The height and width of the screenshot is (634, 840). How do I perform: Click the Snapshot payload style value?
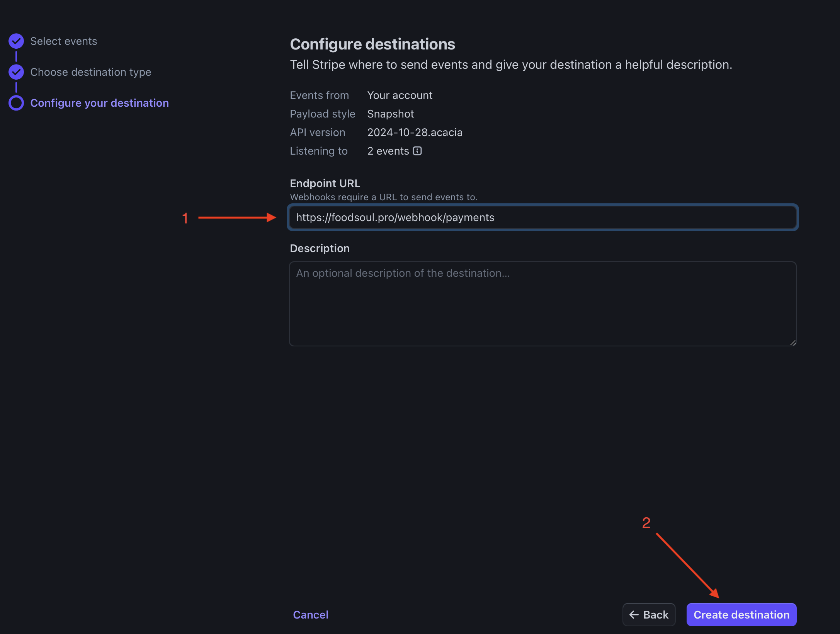click(x=390, y=114)
